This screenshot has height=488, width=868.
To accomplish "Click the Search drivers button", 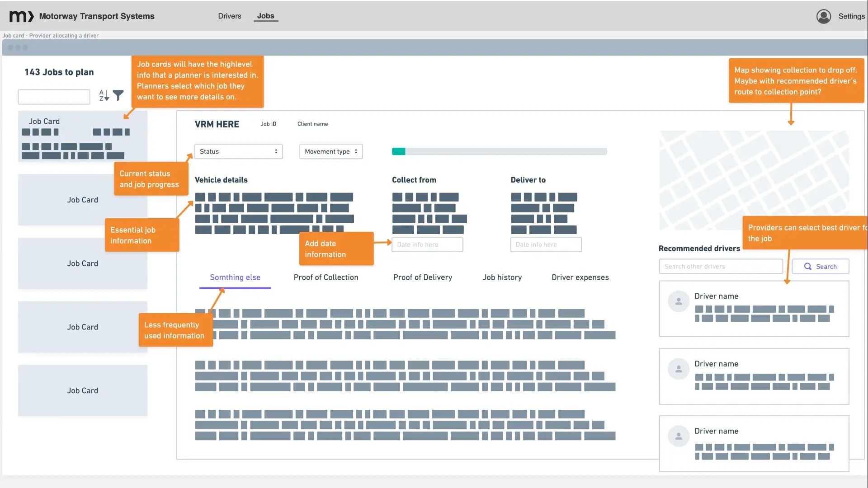I will (821, 267).
